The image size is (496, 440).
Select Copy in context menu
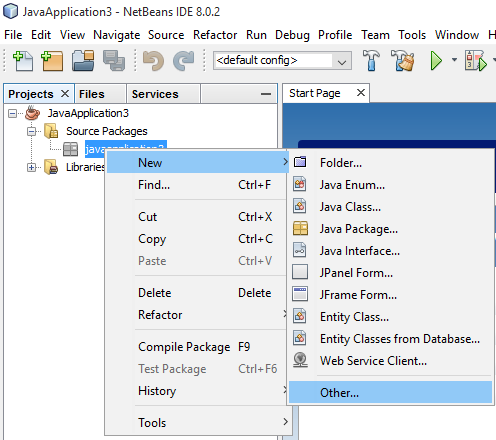pyautogui.click(x=198, y=239)
